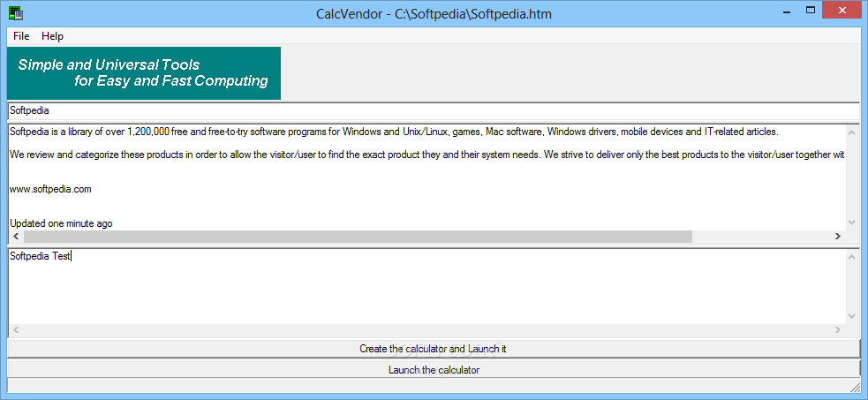Image resolution: width=868 pixels, height=400 pixels.
Task: Click the 'We review and categorize' paragraph line
Action: pos(426,155)
